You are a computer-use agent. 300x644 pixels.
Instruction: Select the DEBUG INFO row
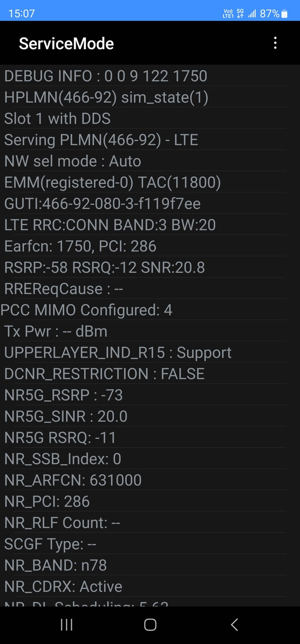click(143, 76)
